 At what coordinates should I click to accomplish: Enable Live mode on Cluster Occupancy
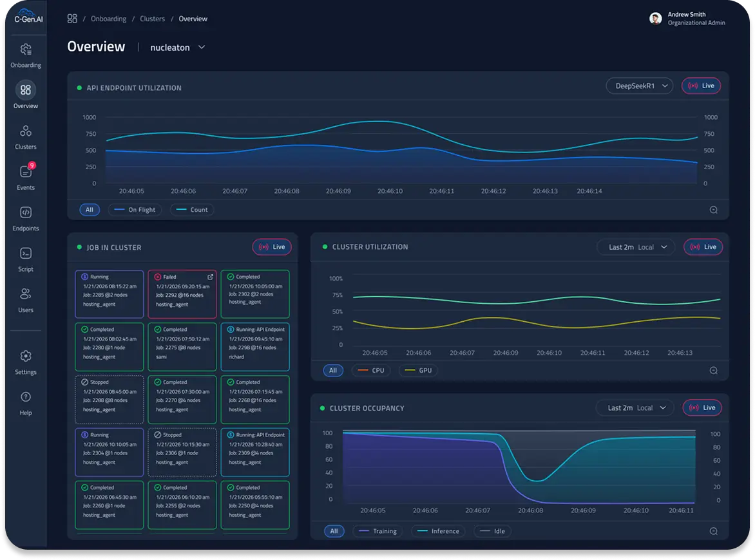(702, 407)
